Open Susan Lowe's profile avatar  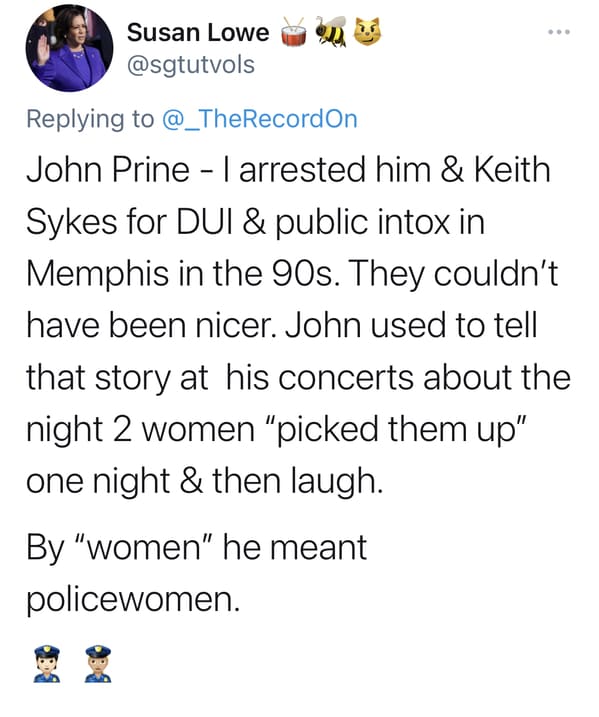coord(69,48)
